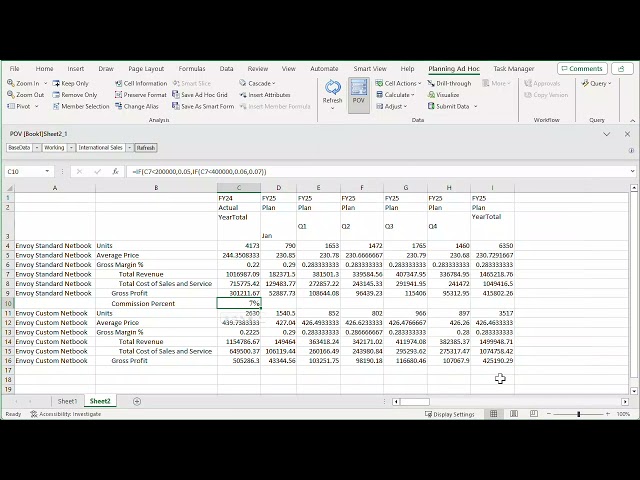The height and width of the screenshot is (480, 640).
Task: Open the Working POV dropdown arrow
Action: [x=71, y=148]
